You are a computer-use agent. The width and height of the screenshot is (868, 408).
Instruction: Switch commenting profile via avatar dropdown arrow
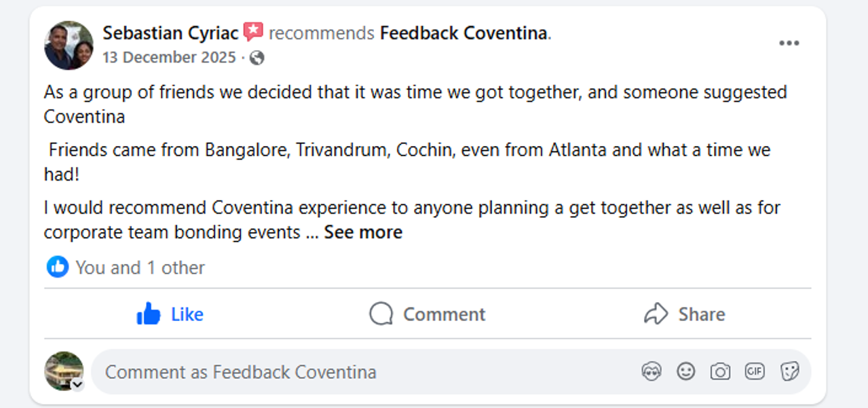[x=77, y=385]
